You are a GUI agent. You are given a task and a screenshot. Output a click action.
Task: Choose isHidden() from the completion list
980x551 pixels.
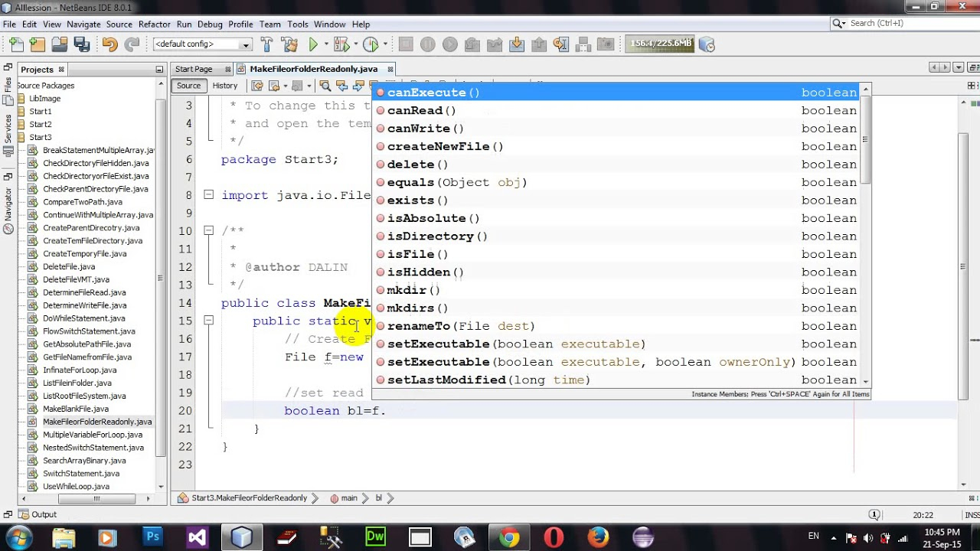click(x=617, y=272)
